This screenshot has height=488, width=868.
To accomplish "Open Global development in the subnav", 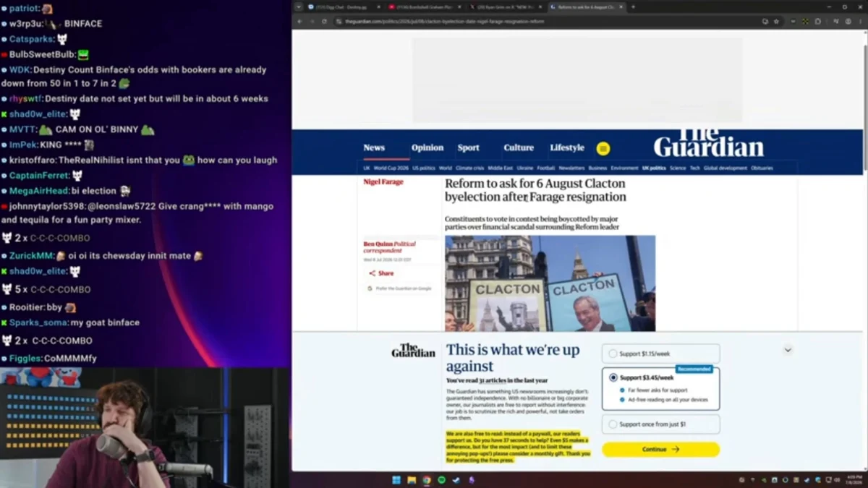I will point(725,168).
